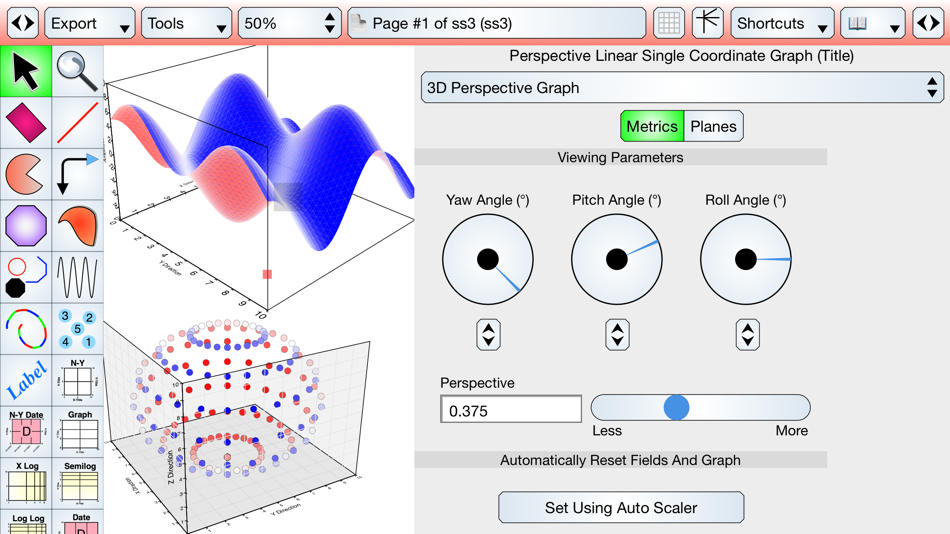Toggle the grid display toolbar icon
950x534 pixels.
[669, 24]
